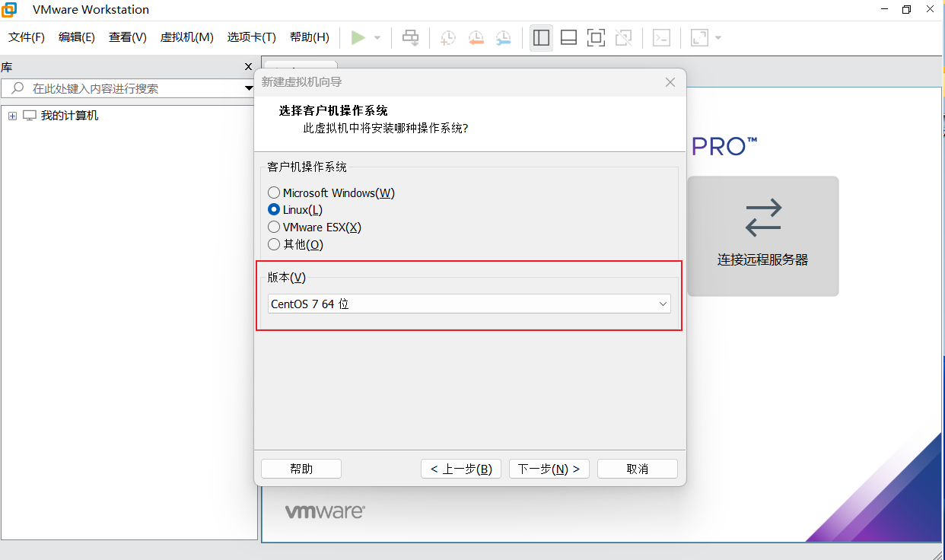This screenshot has height=560, width=945.
Task: Click the revert to snapshot icon
Action: coord(476,37)
